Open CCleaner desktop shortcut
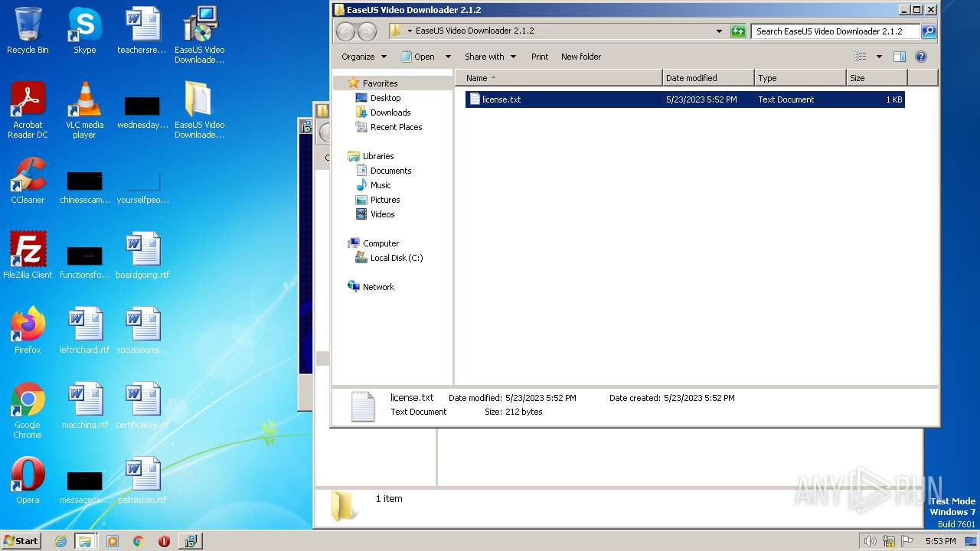980x551 pixels. [x=28, y=181]
